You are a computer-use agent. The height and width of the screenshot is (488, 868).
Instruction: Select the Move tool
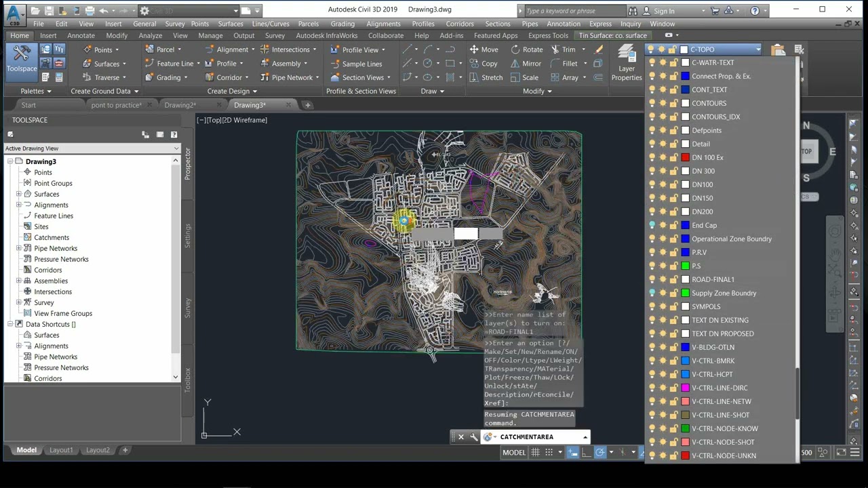(x=484, y=49)
